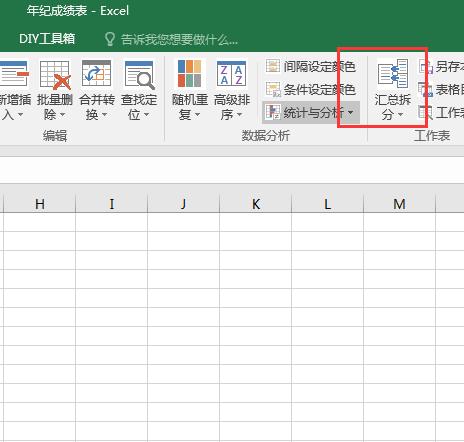Click the 合并转换 icon
Screen dimensions: 464x442
[96, 73]
